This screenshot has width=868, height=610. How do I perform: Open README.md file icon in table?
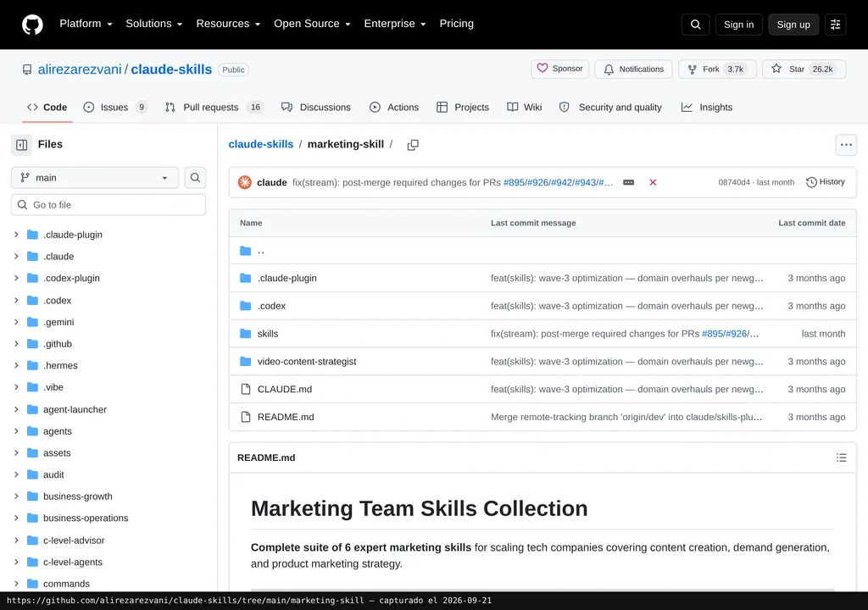click(x=245, y=417)
